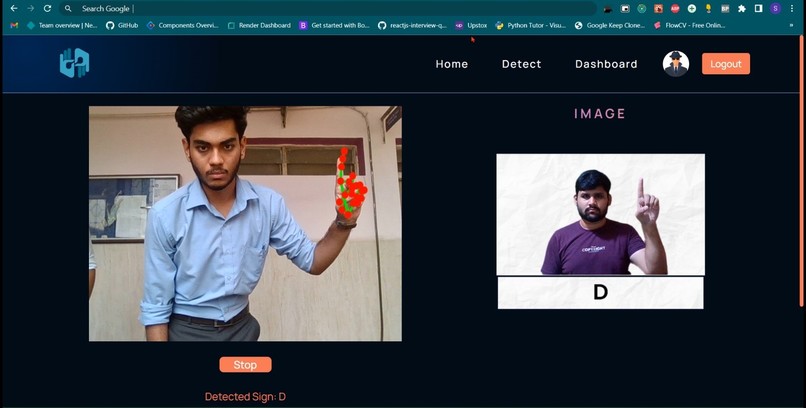This screenshot has width=806, height=408.
Task: Expand the hidden bookmarks overflow chevron
Action: [791, 25]
